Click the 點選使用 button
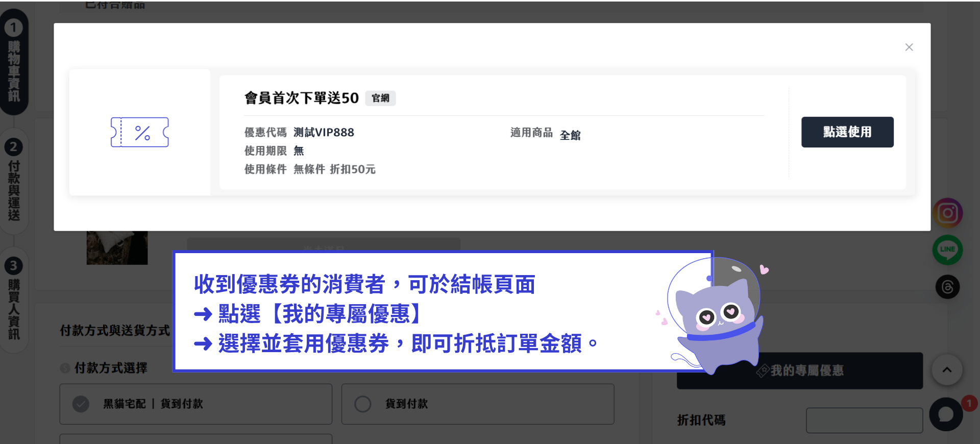 pyautogui.click(x=847, y=132)
